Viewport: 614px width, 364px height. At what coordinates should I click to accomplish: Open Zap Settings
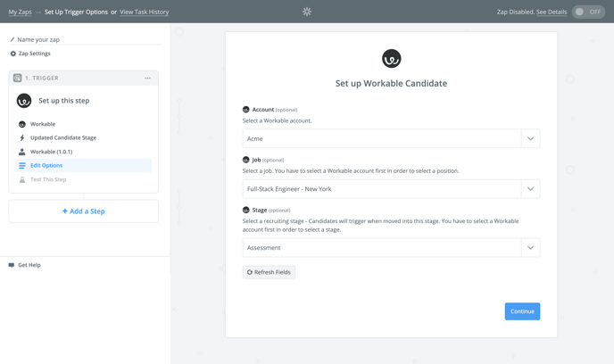(x=35, y=54)
